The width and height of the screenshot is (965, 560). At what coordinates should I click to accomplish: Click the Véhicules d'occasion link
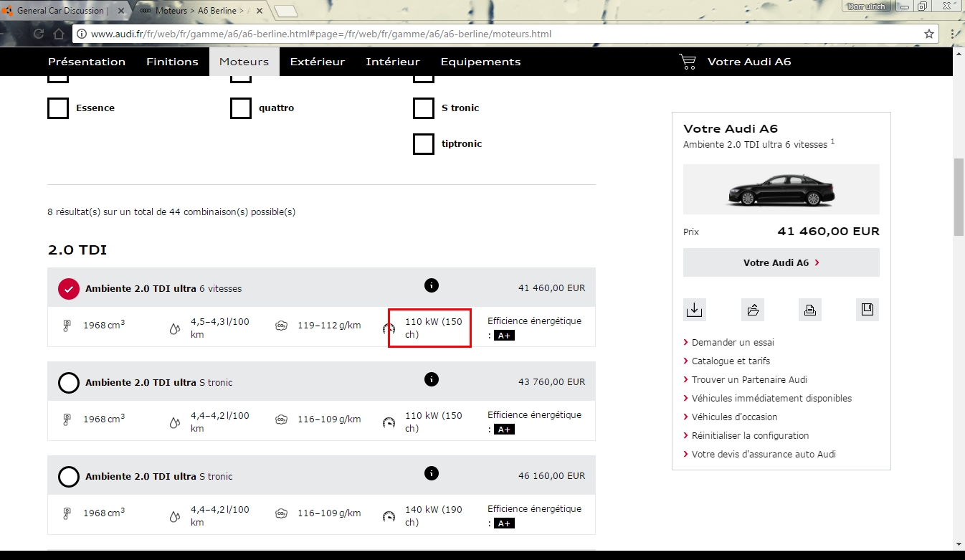734,417
